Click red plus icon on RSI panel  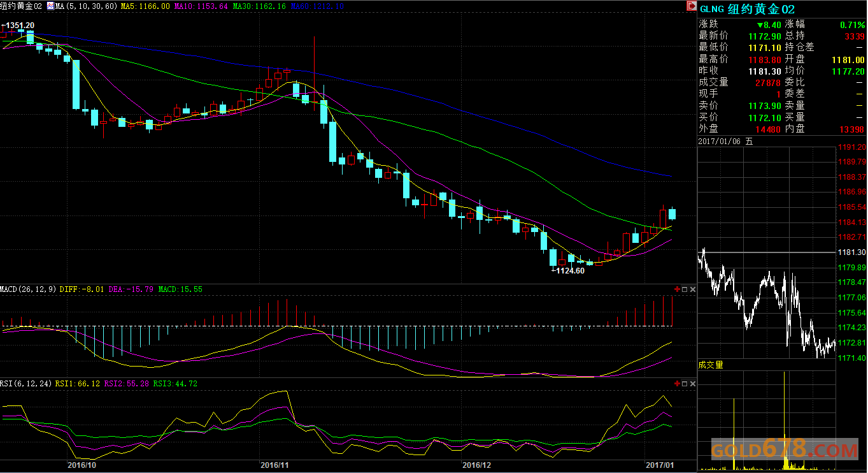click(677, 384)
